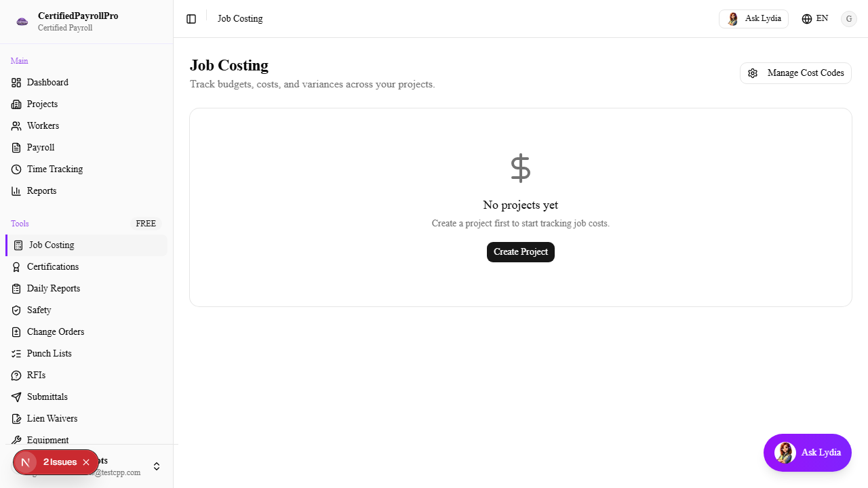Expand the user account switcher chevron
Viewport: 868px width, 488px height.
point(157,466)
